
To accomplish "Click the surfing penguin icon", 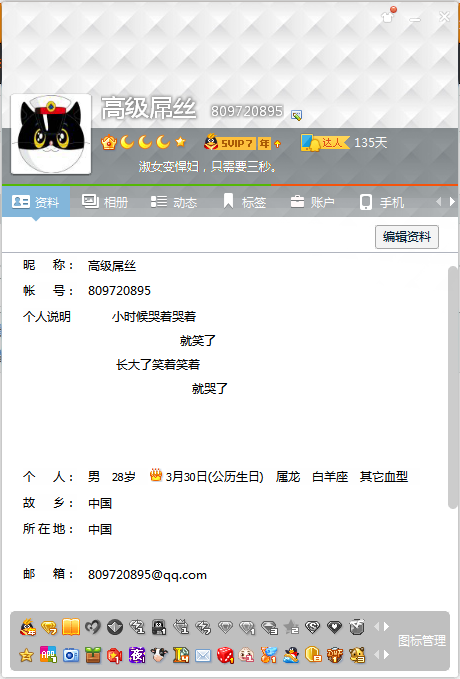I will point(291,655).
